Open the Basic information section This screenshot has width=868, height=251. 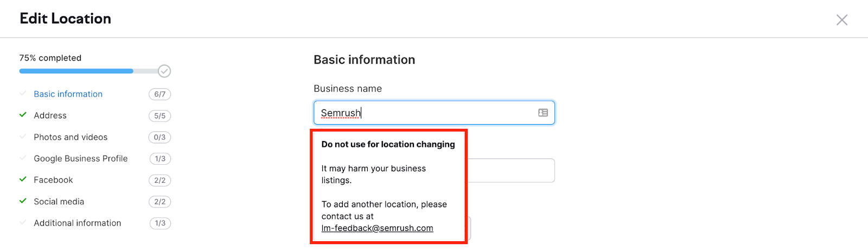tap(68, 94)
